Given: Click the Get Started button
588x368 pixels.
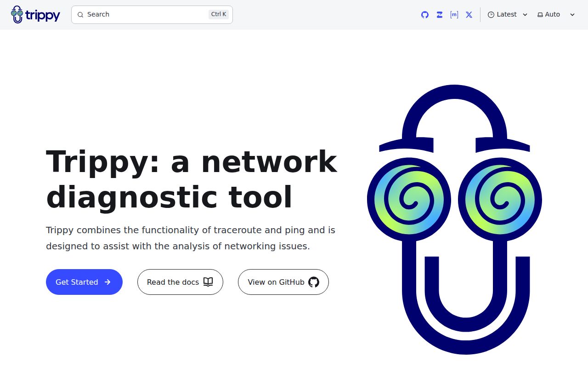Looking at the screenshot, I should (x=84, y=282).
